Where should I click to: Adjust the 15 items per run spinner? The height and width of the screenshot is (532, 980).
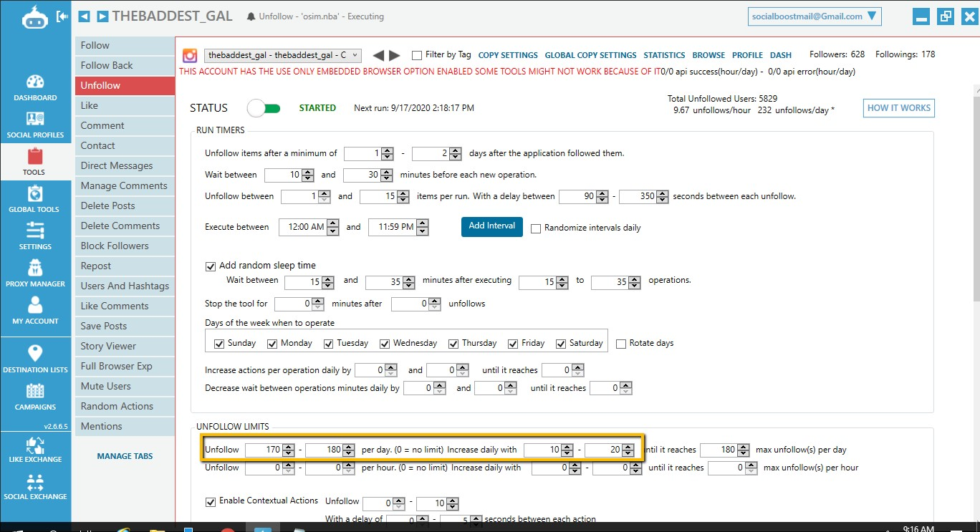coord(403,196)
